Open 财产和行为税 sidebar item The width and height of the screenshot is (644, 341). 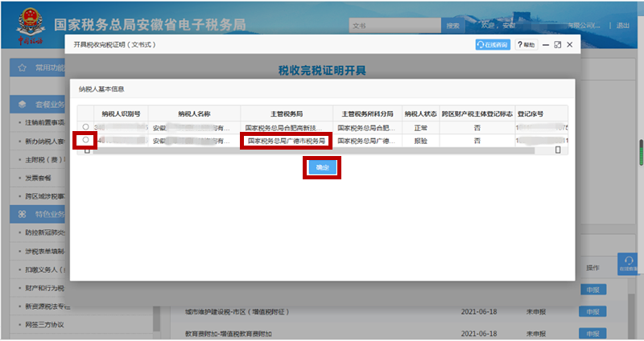44,288
